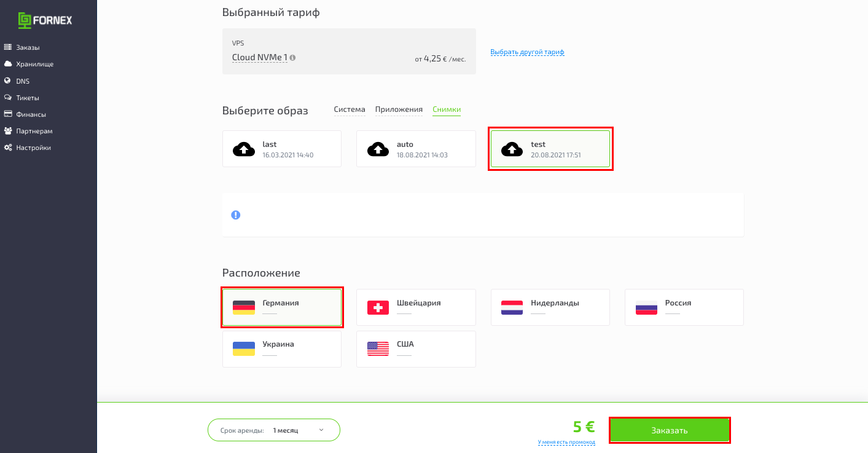Open Заказы in the sidebar

point(28,47)
